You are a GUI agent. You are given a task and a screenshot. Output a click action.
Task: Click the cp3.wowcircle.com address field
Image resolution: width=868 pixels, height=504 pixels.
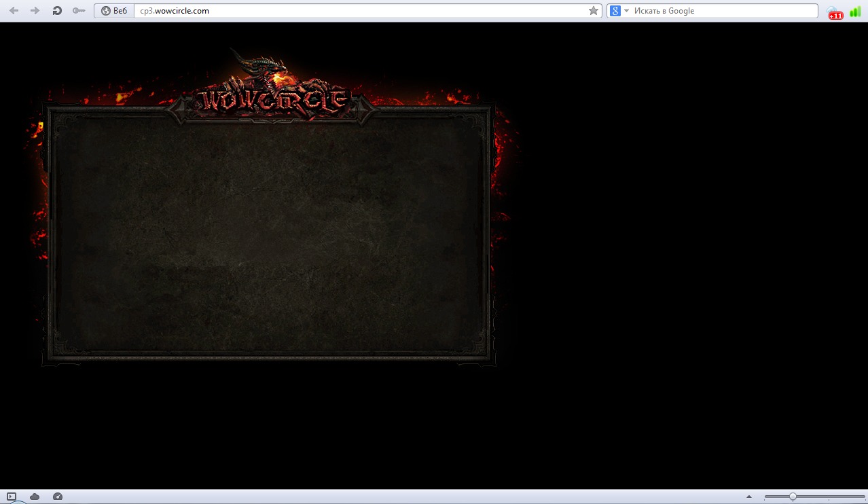pyautogui.click(x=360, y=11)
